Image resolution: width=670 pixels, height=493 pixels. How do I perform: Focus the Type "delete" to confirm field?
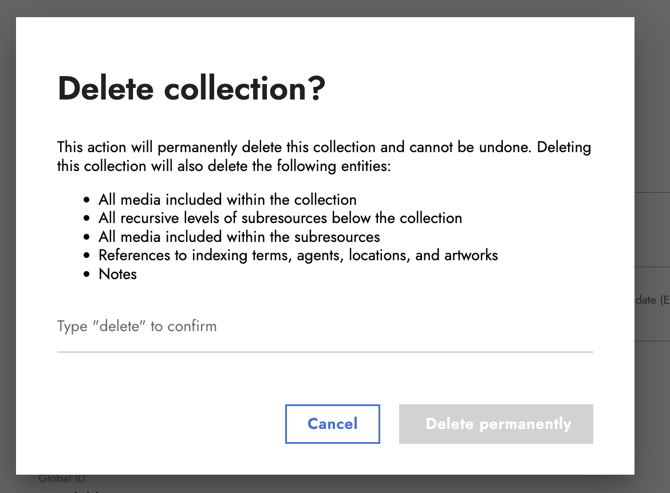click(325, 332)
